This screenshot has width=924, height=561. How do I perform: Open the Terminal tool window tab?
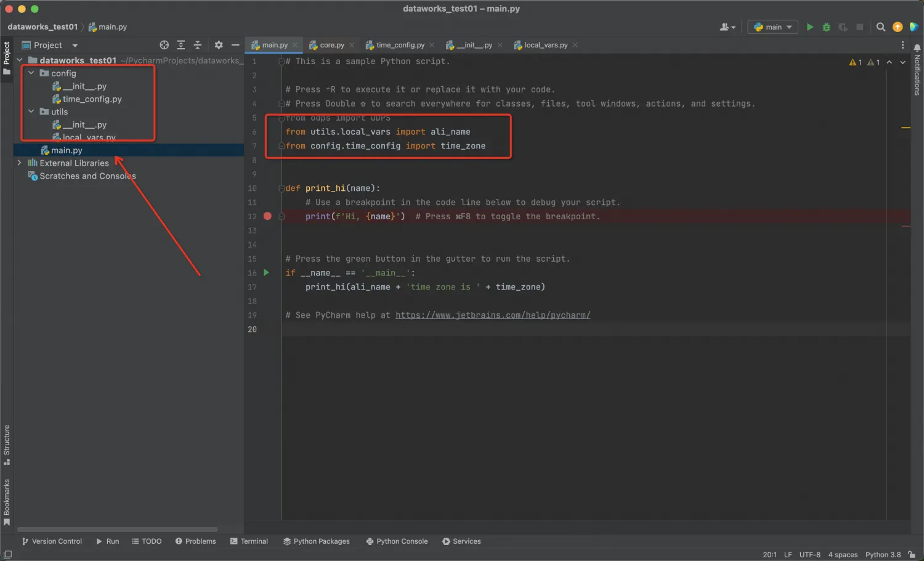tap(249, 541)
